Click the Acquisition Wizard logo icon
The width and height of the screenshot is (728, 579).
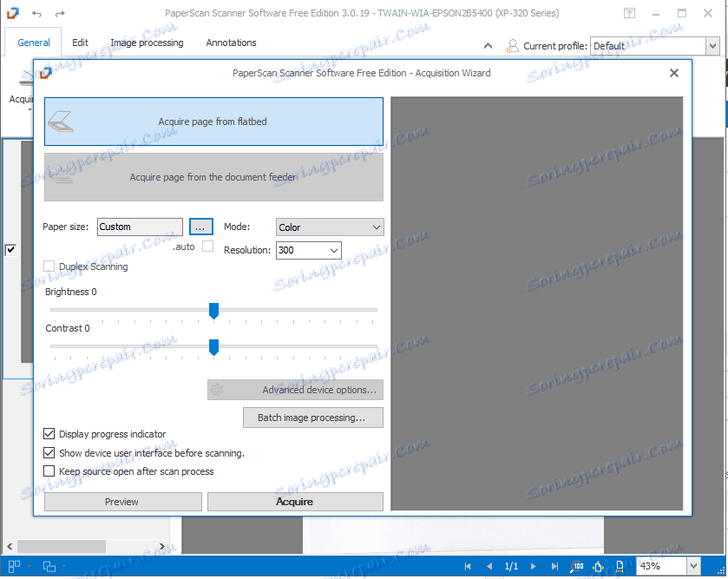tap(45, 73)
